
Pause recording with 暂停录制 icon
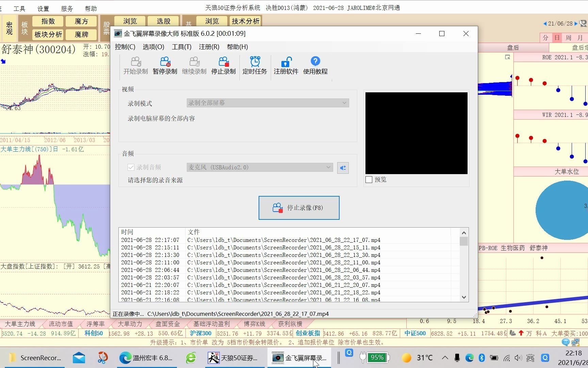pyautogui.click(x=165, y=66)
